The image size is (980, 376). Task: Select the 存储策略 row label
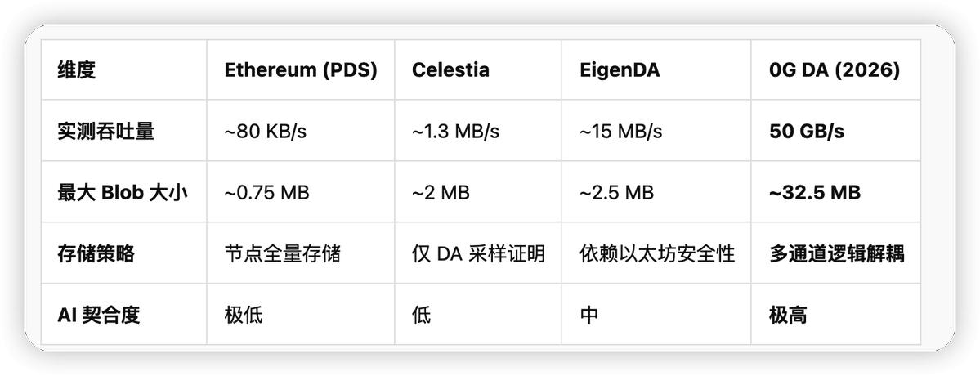click(96, 254)
